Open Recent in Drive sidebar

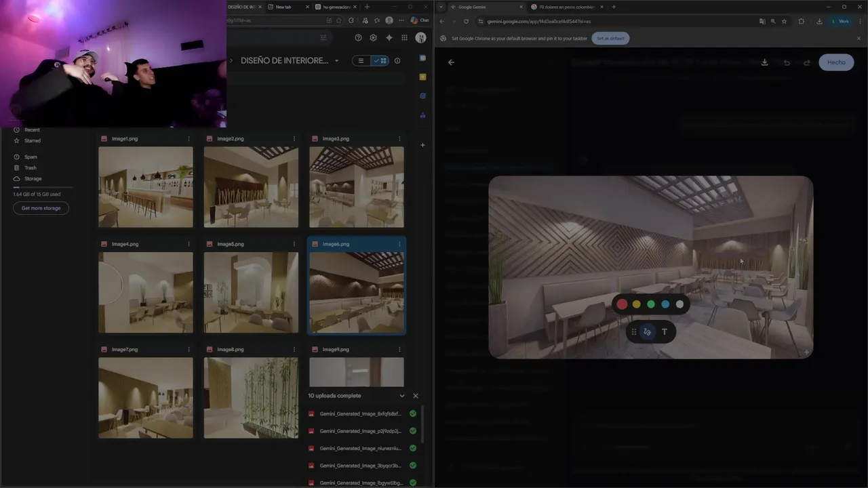click(x=32, y=129)
